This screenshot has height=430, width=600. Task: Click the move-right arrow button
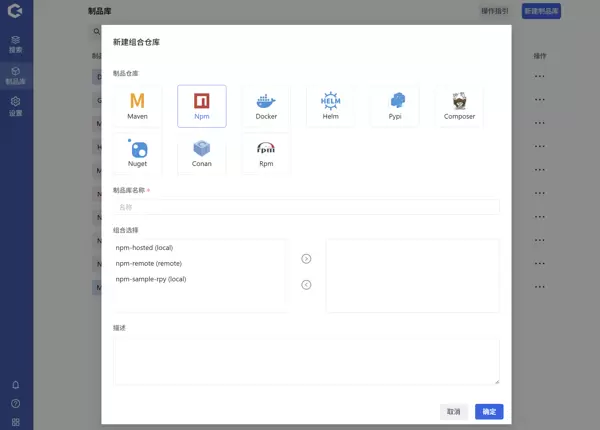[x=306, y=259]
